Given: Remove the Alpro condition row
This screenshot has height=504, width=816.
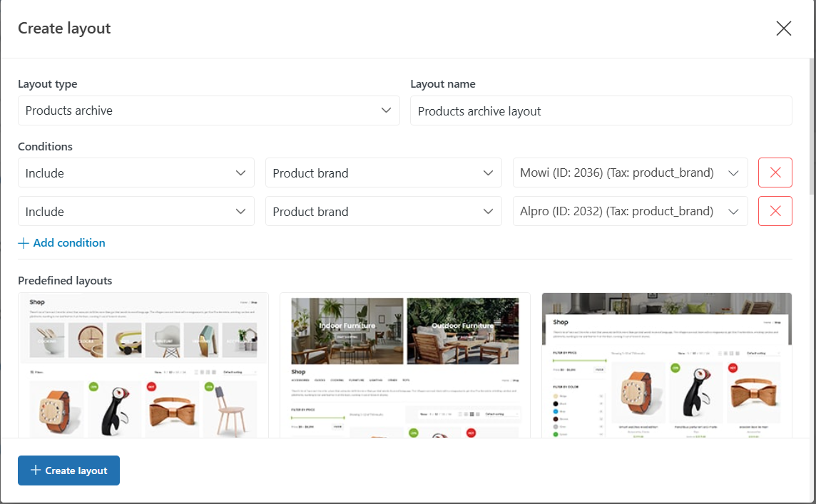Looking at the screenshot, I should (x=775, y=211).
